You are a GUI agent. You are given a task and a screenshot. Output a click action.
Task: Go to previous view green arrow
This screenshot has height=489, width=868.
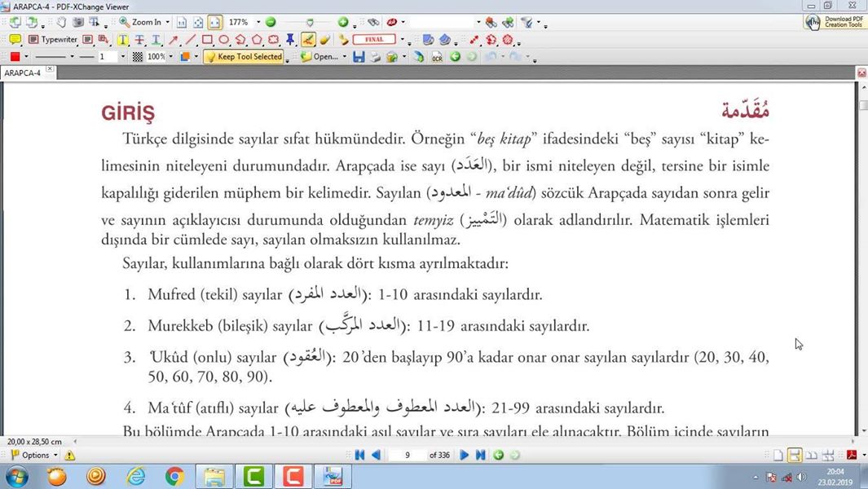pos(455,56)
